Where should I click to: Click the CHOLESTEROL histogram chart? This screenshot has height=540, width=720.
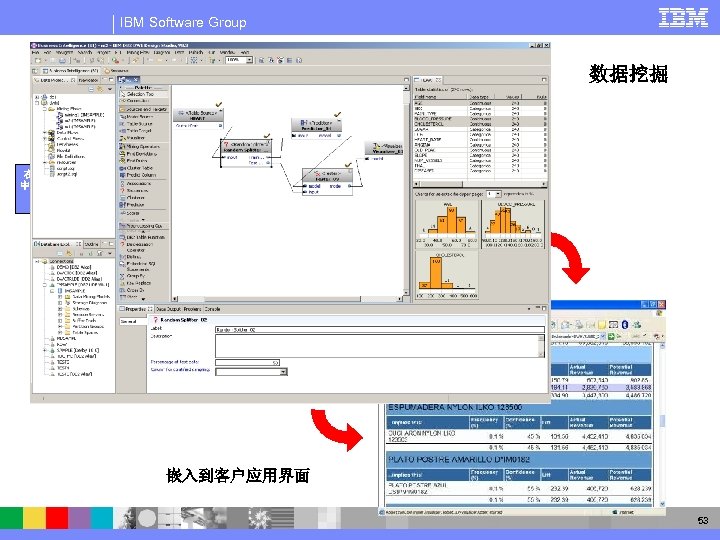pyautogui.click(x=447, y=276)
